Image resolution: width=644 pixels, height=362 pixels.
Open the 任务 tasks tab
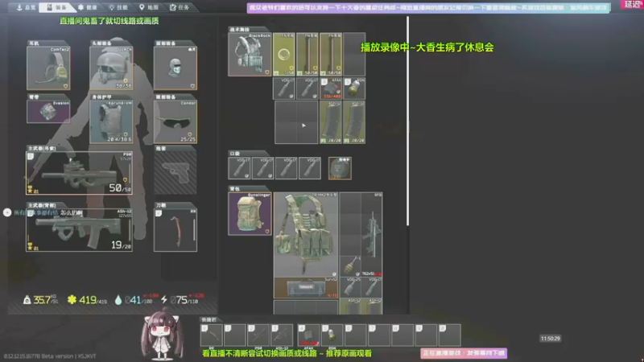pos(180,7)
